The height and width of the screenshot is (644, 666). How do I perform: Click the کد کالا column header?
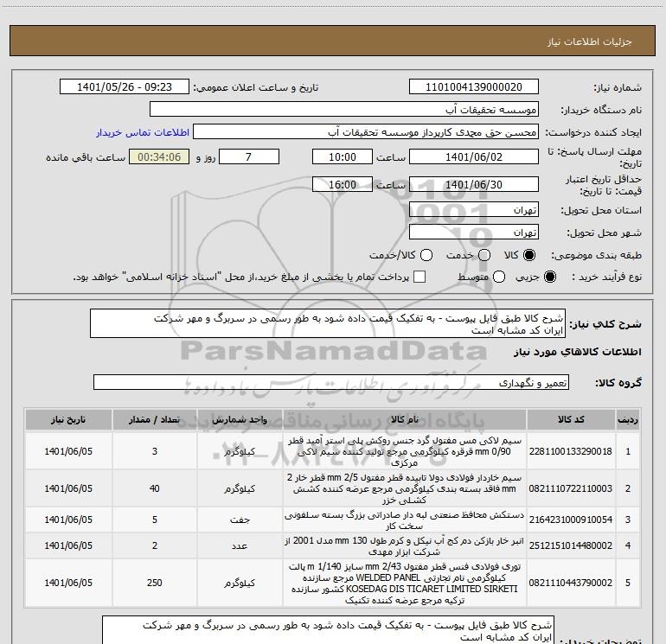(x=571, y=420)
